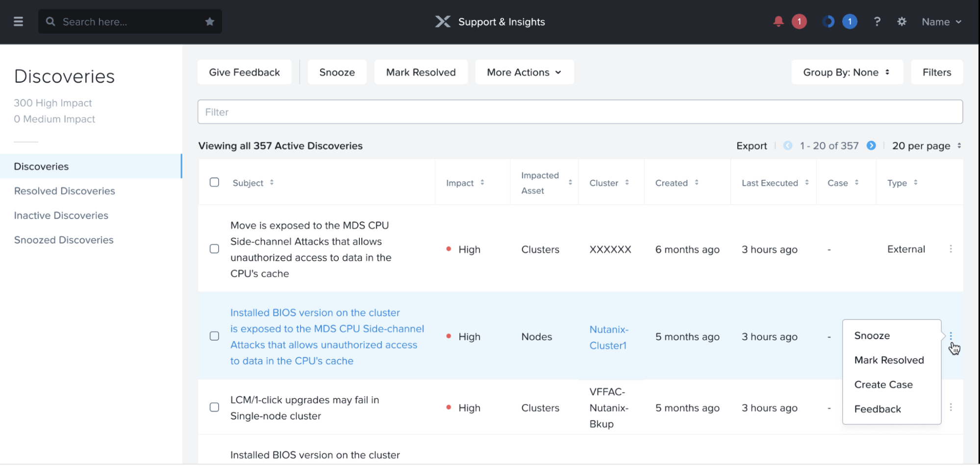The image size is (980, 467).
Task: Expand the More Actions dropdown
Action: pyautogui.click(x=524, y=72)
